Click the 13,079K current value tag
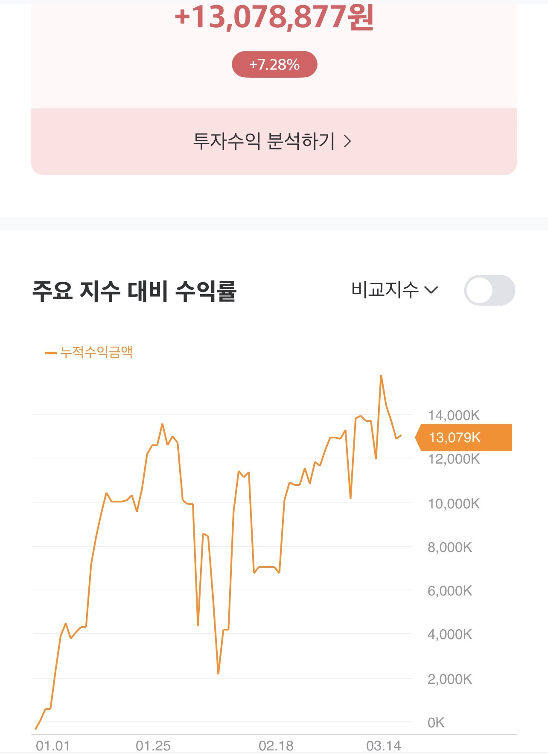The width and height of the screenshot is (548, 756). (x=463, y=438)
